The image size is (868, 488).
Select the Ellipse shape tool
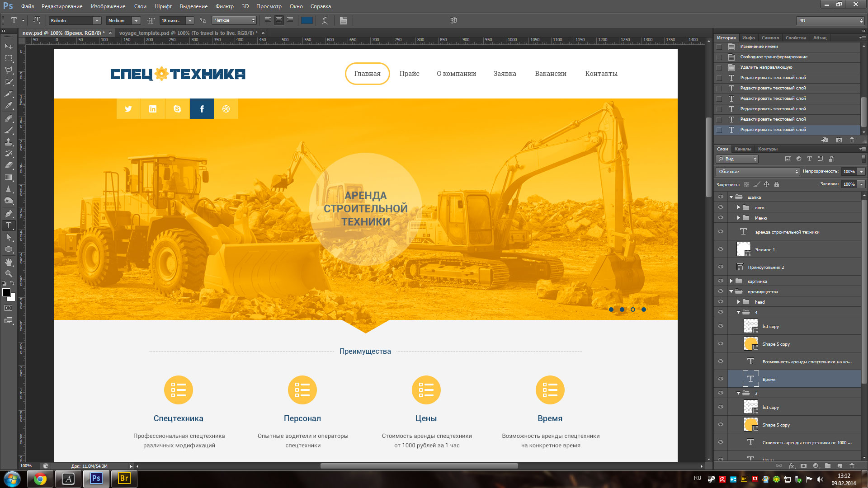tap(8, 249)
